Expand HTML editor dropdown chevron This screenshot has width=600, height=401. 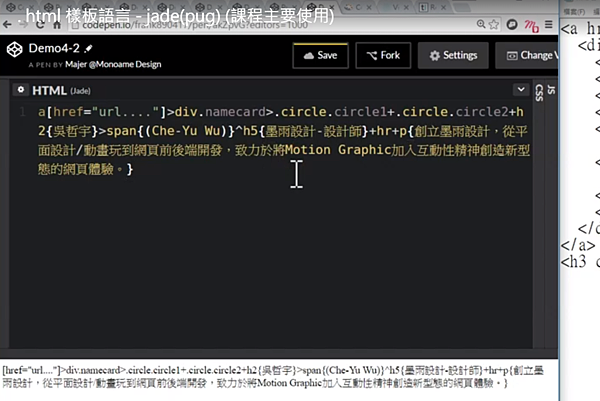coord(521,90)
